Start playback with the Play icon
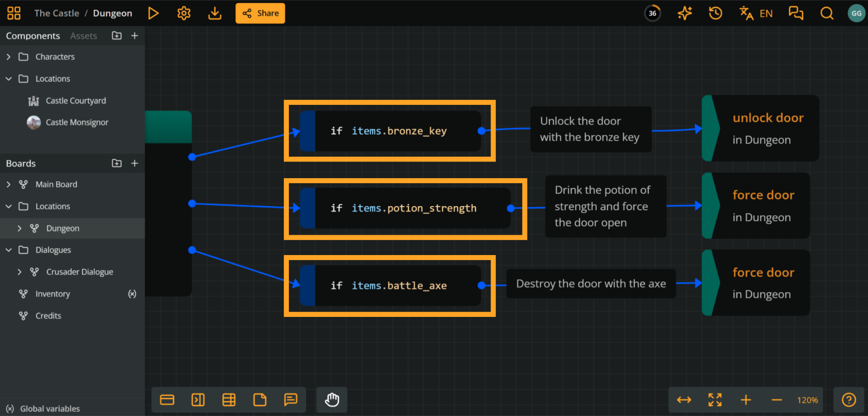Image resolution: width=868 pixels, height=416 pixels. 154,13
